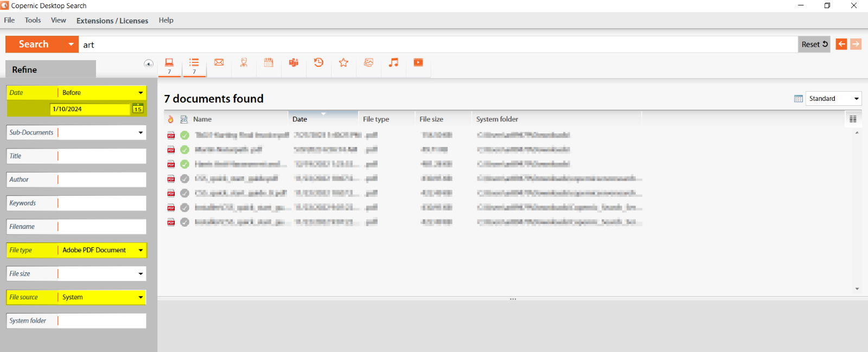Click the results scrollbar down arrow
Viewport: 868px width, 352px height.
(x=857, y=289)
